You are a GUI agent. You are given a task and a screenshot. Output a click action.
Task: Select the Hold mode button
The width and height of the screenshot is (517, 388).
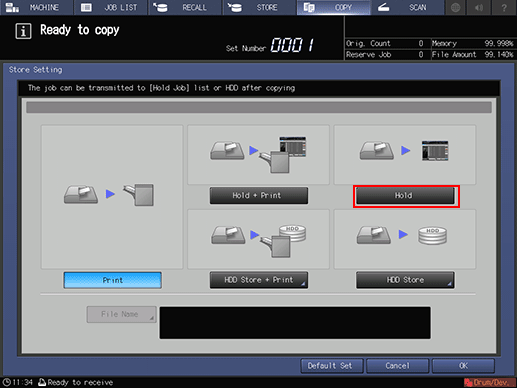[x=405, y=195]
